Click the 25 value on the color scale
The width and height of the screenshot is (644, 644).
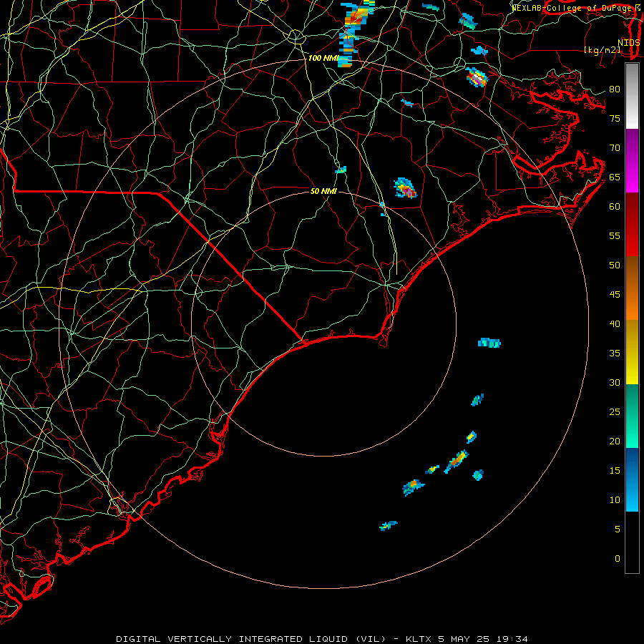(615, 412)
